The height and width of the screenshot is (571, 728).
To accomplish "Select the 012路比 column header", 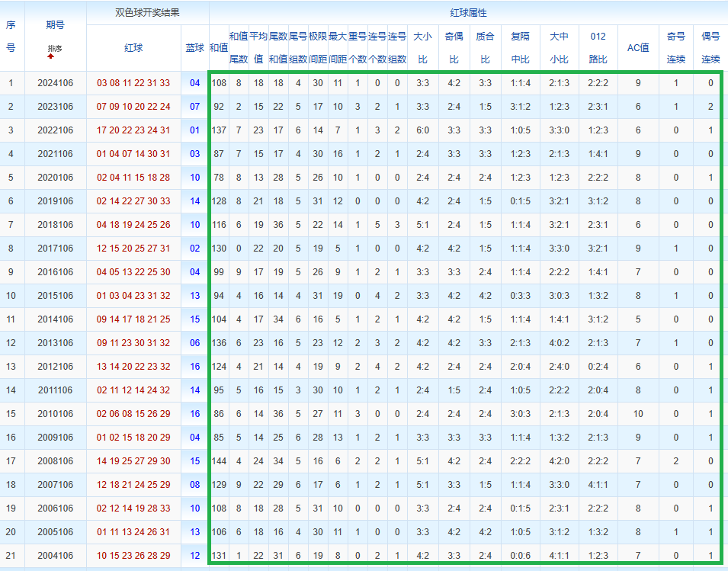I will [x=598, y=47].
